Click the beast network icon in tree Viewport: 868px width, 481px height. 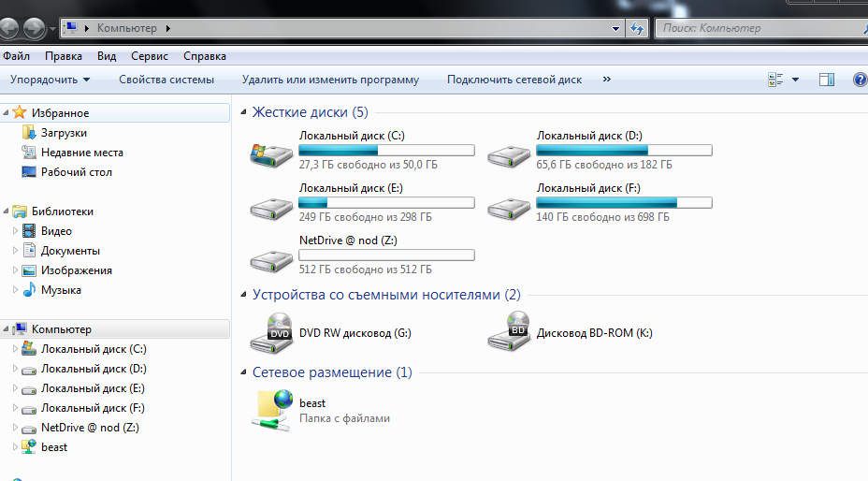click(29, 446)
